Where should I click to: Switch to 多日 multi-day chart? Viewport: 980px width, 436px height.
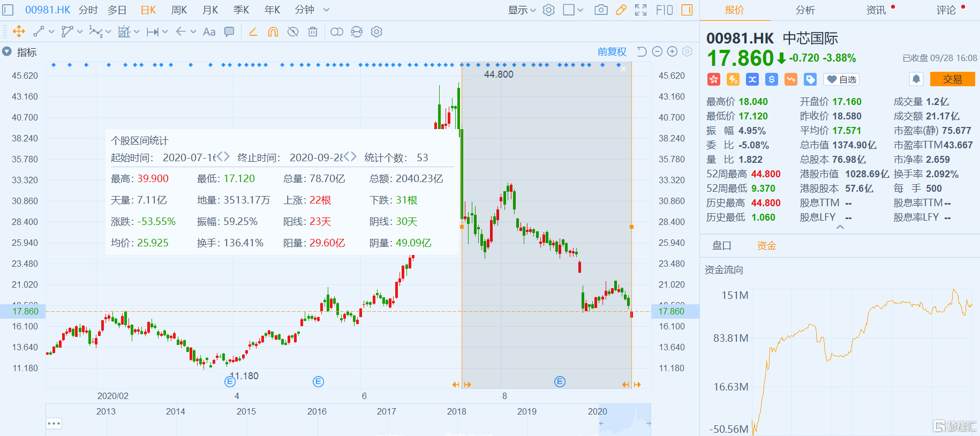117,10
